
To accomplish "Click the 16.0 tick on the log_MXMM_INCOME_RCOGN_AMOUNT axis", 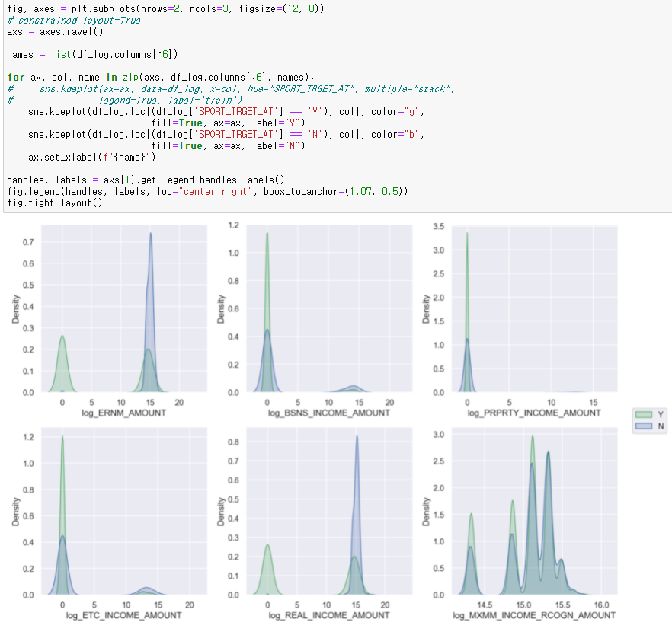I will click(x=601, y=605).
